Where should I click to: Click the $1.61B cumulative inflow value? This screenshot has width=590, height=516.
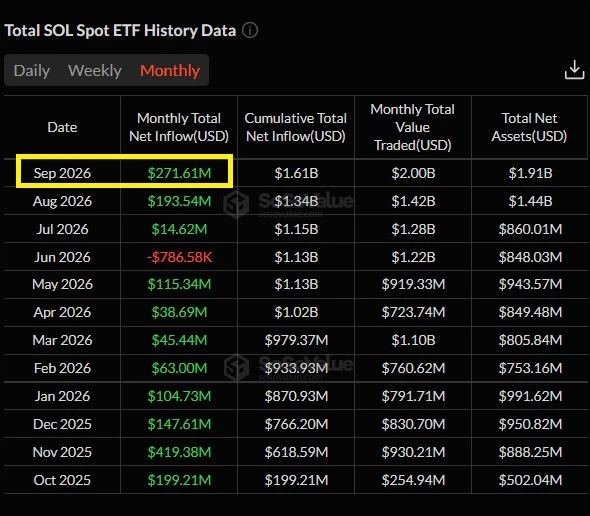coord(296,173)
